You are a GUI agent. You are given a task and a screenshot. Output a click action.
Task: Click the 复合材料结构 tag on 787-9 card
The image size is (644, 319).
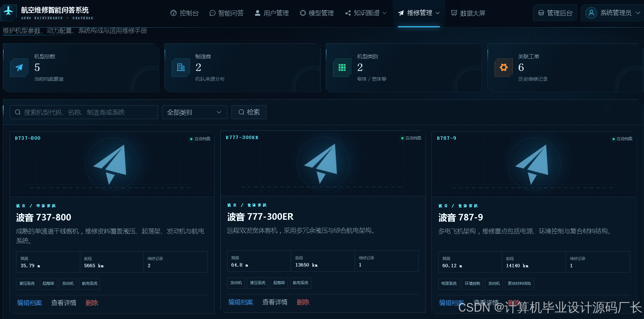point(519,284)
